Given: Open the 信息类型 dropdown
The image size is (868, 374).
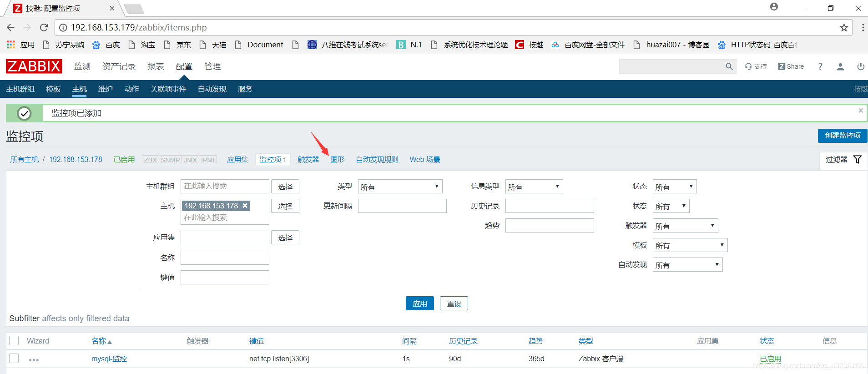Looking at the screenshot, I should pos(534,187).
